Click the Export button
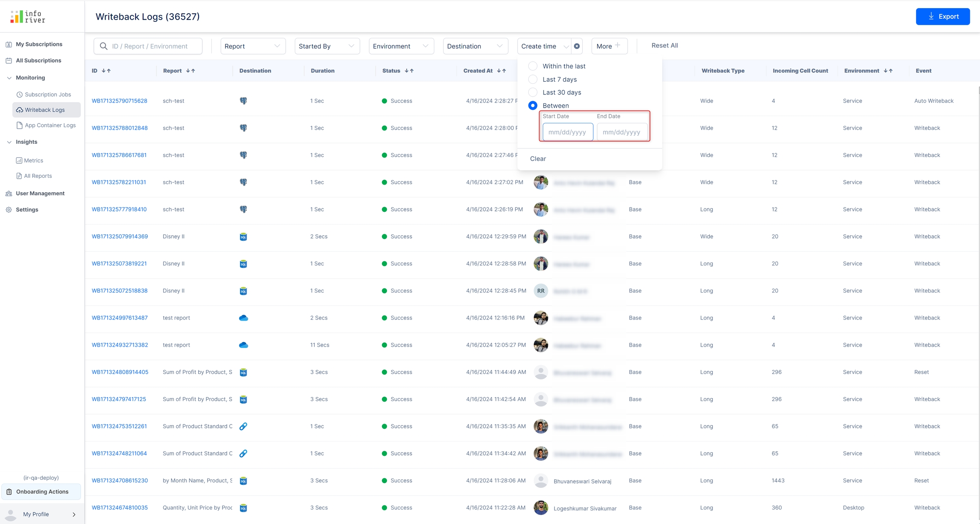 point(943,17)
